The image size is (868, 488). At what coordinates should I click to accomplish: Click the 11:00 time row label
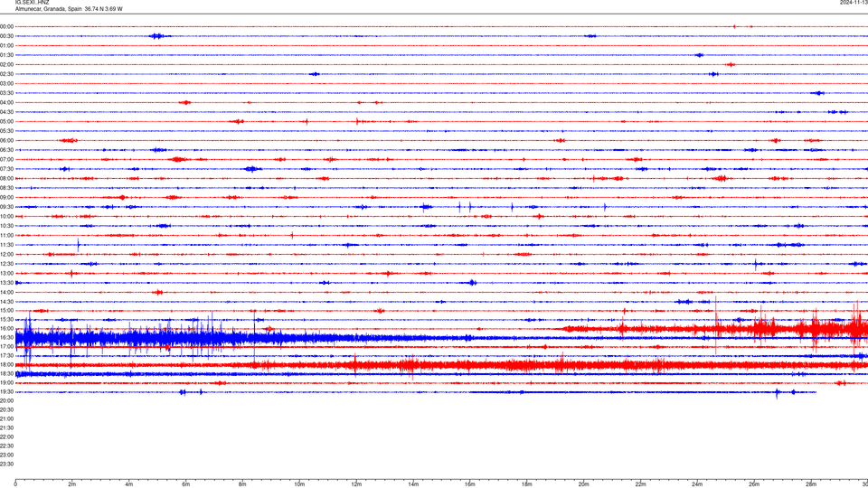[6, 235]
